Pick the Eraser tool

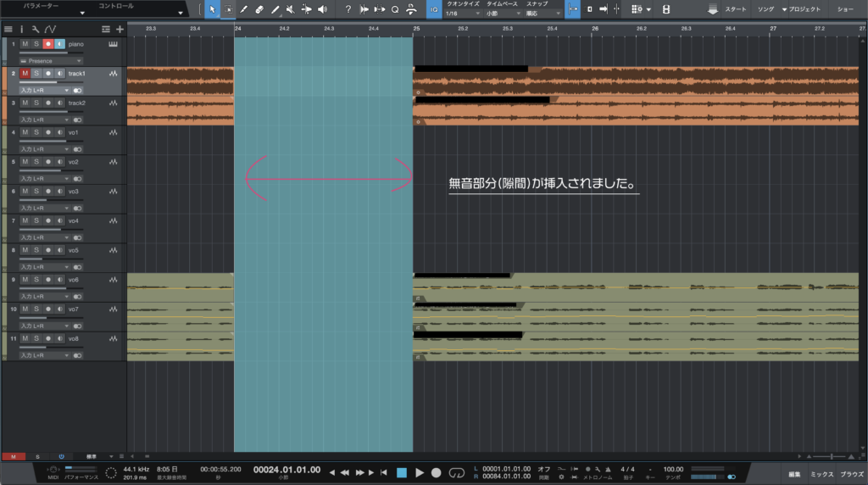[x=259, y=9]
